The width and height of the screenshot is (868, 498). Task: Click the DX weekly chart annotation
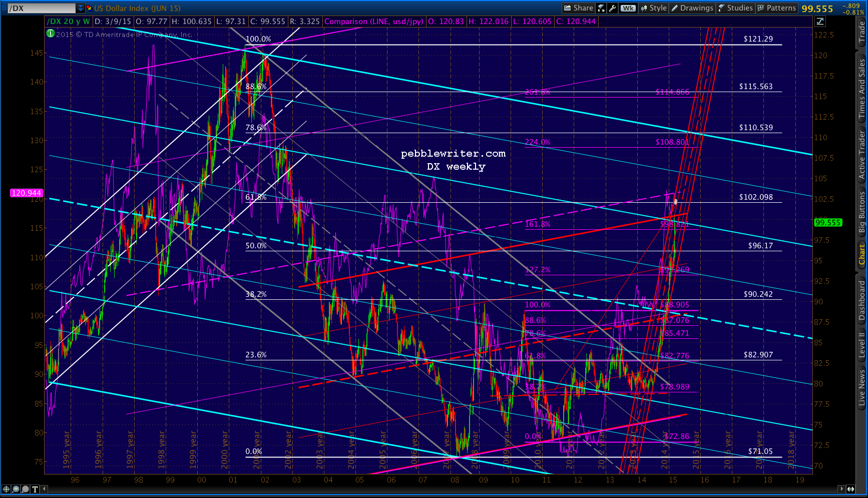456,166
